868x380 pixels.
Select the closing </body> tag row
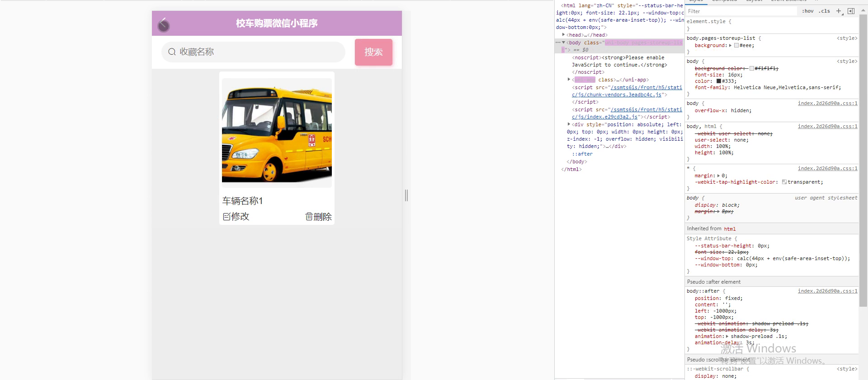point(577,161)
